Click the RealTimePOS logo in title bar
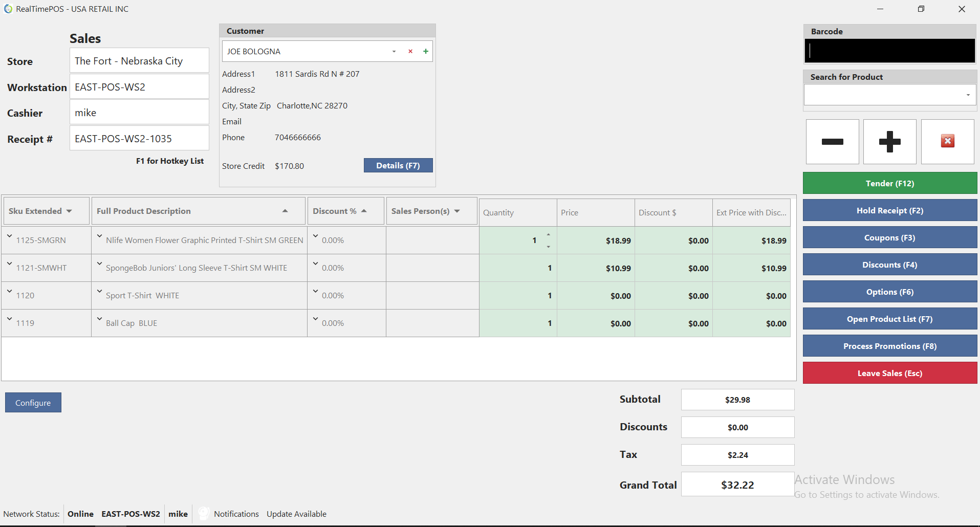Screen dimensions: 980x527 click(8, 9)
